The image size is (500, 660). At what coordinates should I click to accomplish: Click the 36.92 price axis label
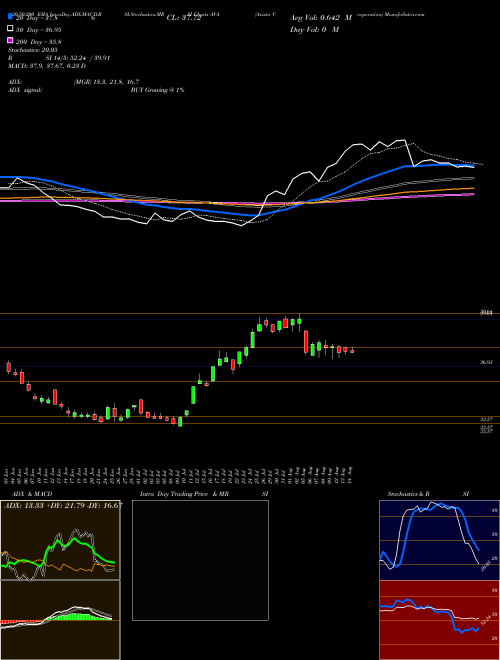486,362
